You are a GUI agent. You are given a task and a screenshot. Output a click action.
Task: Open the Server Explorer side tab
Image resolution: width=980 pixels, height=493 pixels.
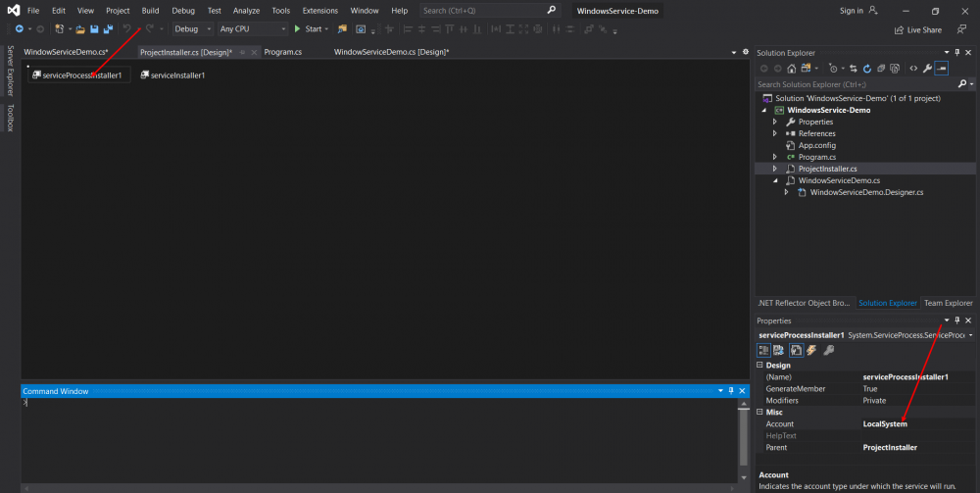pos(10,71)
